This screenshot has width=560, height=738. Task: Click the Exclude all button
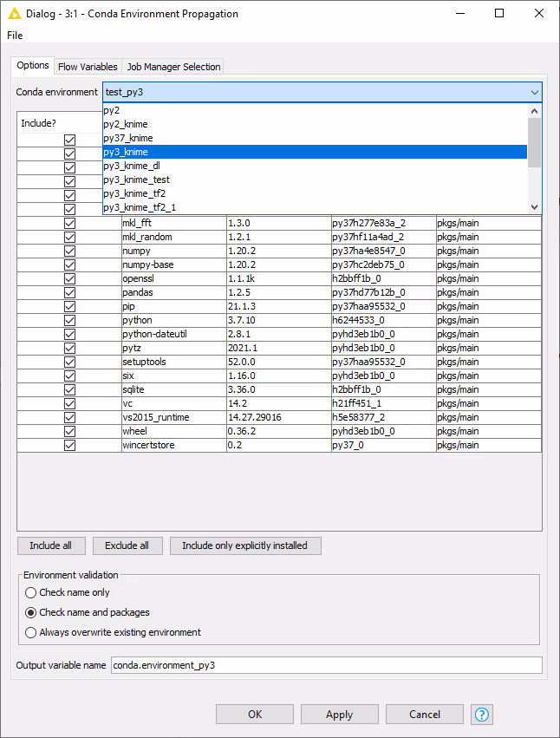(x=127, y=545)
